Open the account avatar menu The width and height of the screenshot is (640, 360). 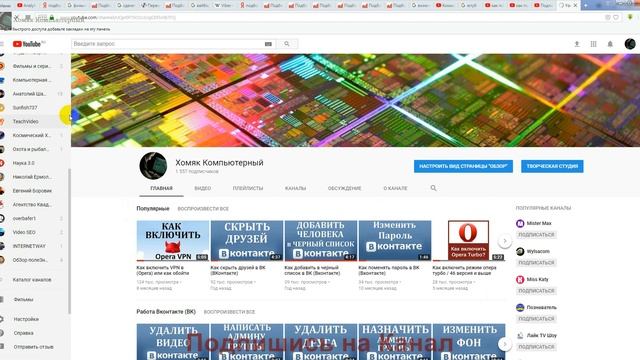tap(630, 44)
